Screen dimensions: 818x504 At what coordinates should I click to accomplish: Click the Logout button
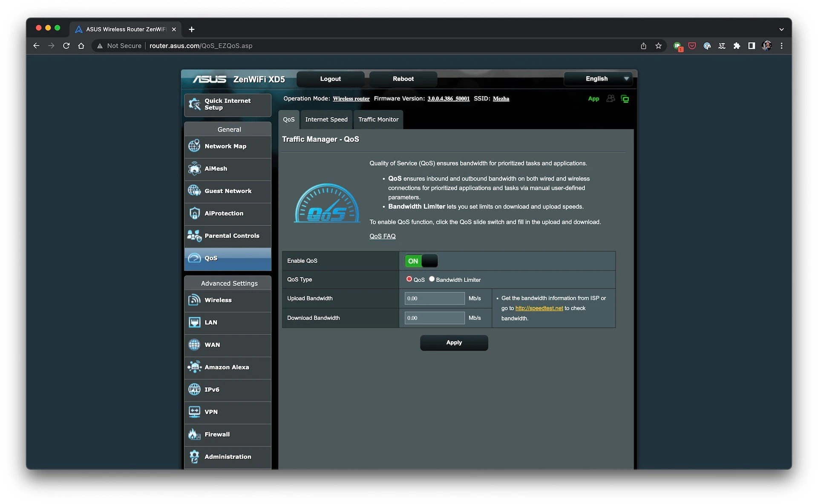tap(330, 79)
